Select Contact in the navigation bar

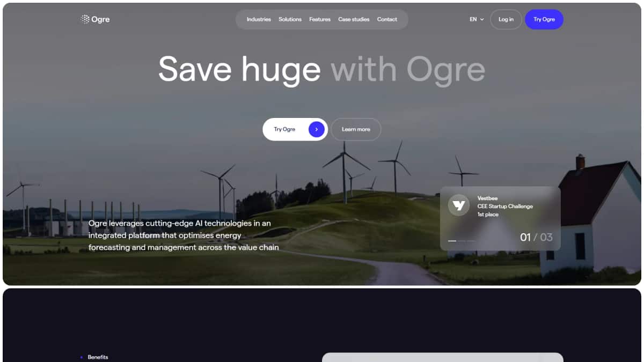pyautogui.click(x=387, y=19)
